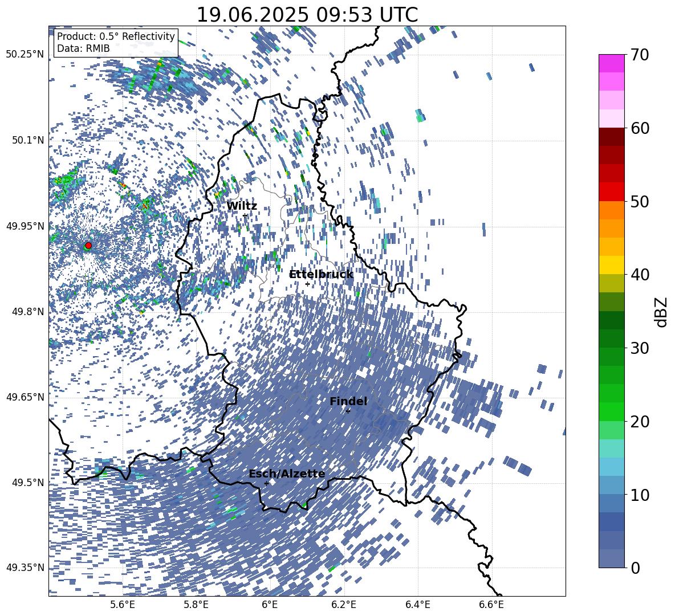Click the 49.8°N latitude label
This screenshot has width=675, height=616.
(x=28, y=312)
